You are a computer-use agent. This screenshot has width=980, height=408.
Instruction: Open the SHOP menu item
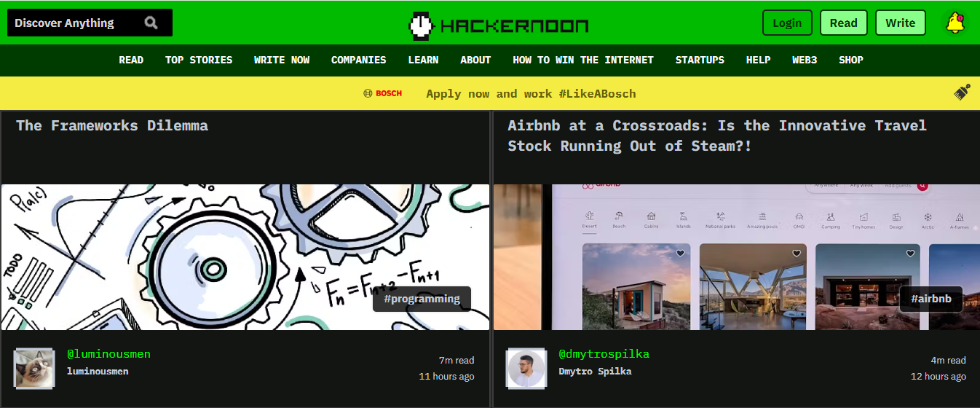(851, 60)
